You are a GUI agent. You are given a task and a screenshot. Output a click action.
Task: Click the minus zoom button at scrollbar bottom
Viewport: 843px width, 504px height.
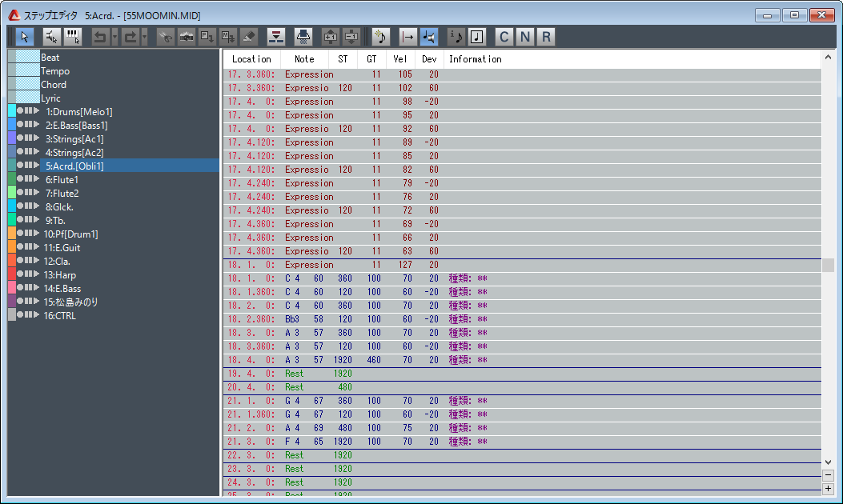point(828,475)
